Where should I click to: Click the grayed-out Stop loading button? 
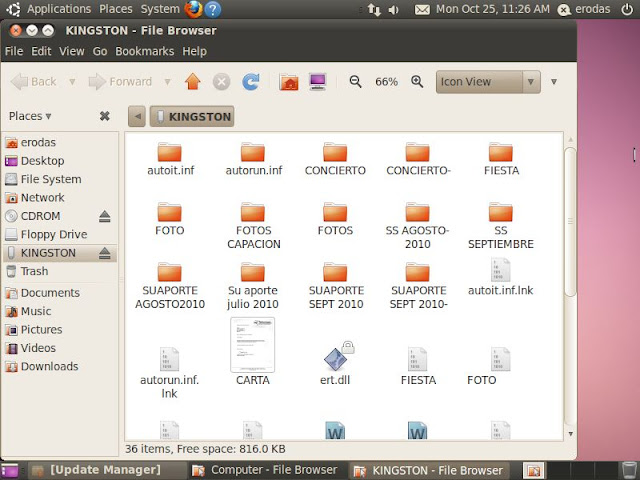(x=221, y=82)
